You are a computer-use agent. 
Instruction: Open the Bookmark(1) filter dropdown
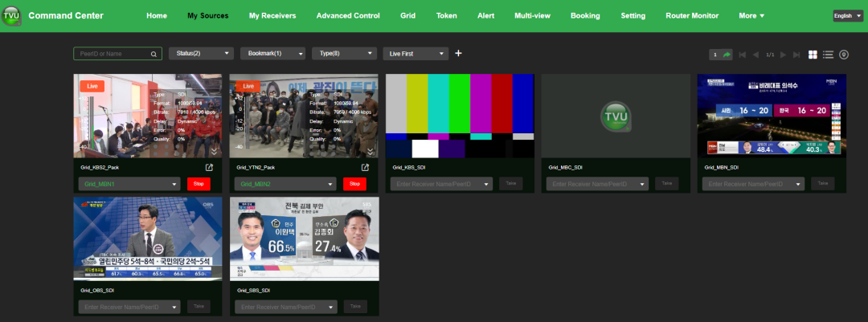(273, 54)
